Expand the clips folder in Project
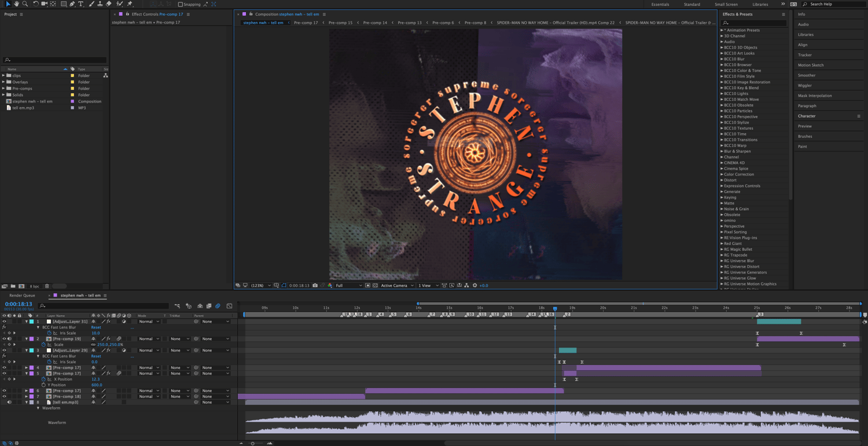 (3, 75)
